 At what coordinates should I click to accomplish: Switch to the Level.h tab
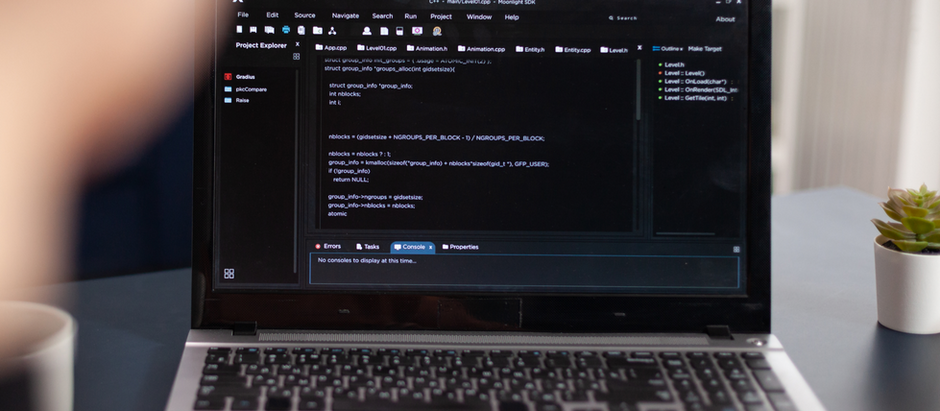(614, 50)
